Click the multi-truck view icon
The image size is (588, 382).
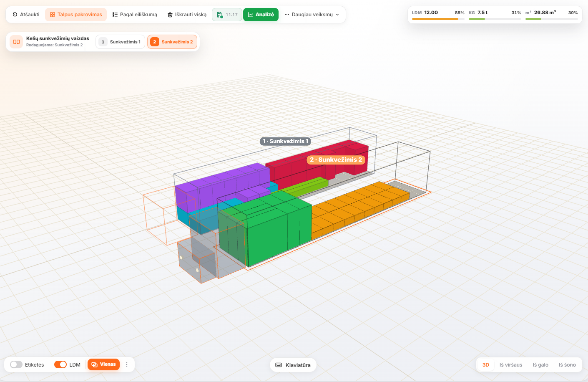click(x=17, y=42)
